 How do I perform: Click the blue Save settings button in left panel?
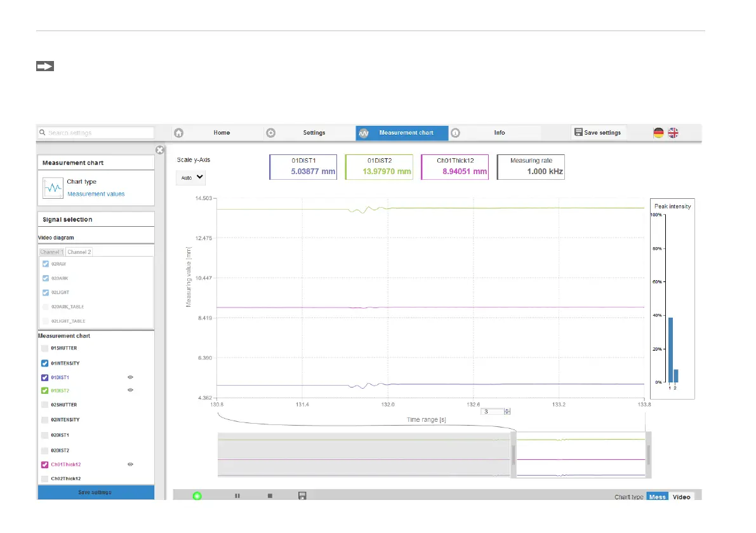pyautogui.click(x=96, y=492)
